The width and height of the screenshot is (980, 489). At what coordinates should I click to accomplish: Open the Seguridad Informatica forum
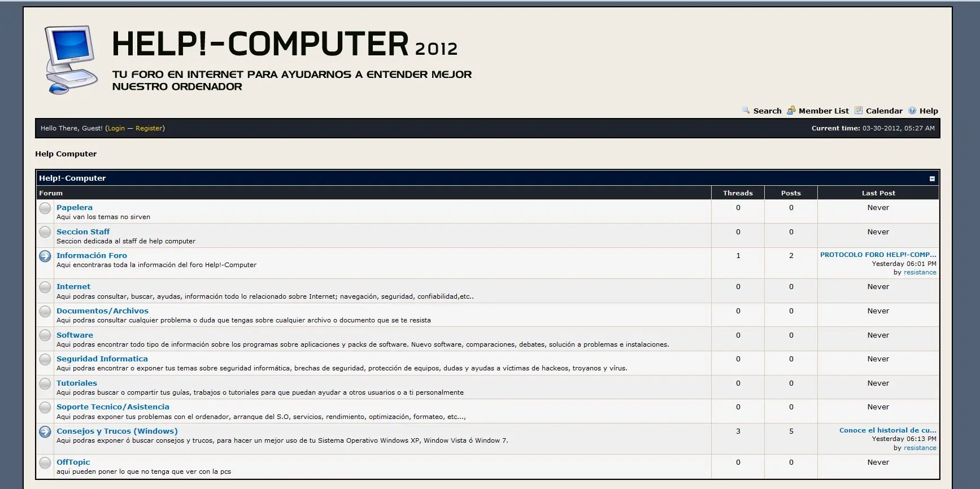(102, 359)
